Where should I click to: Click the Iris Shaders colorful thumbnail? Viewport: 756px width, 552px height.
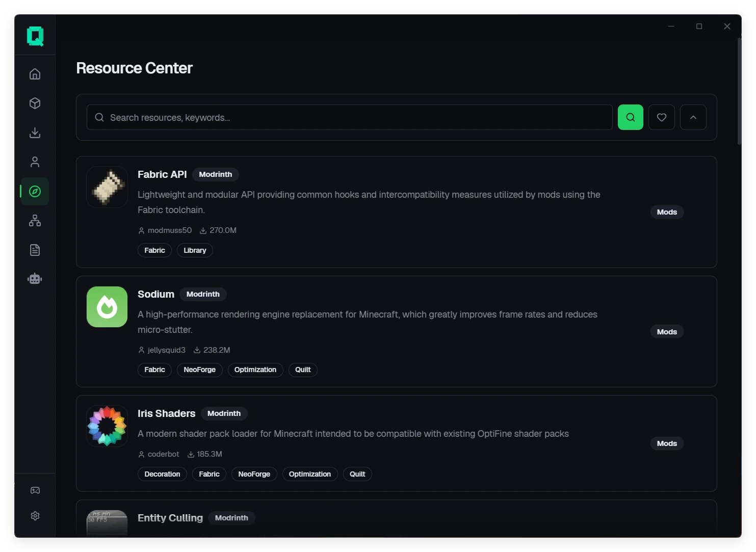pyautogui.click(x=107, y=426)
